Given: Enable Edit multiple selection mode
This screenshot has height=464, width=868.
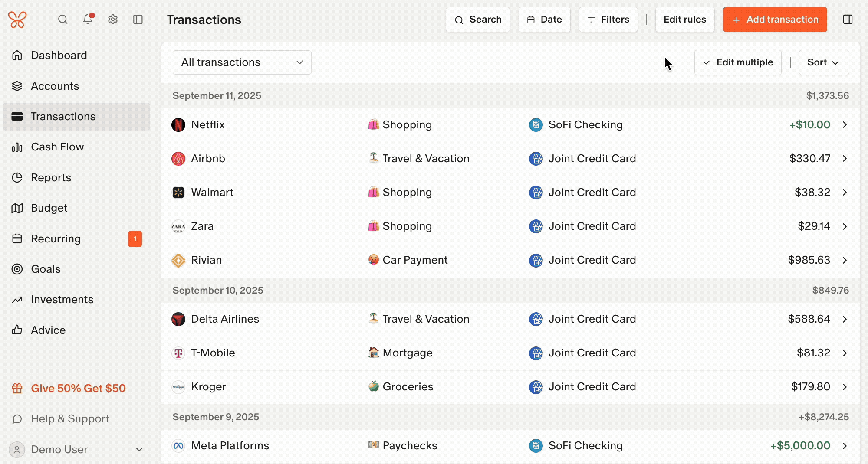Looking at the screenshot, I should tap(738, 62).
